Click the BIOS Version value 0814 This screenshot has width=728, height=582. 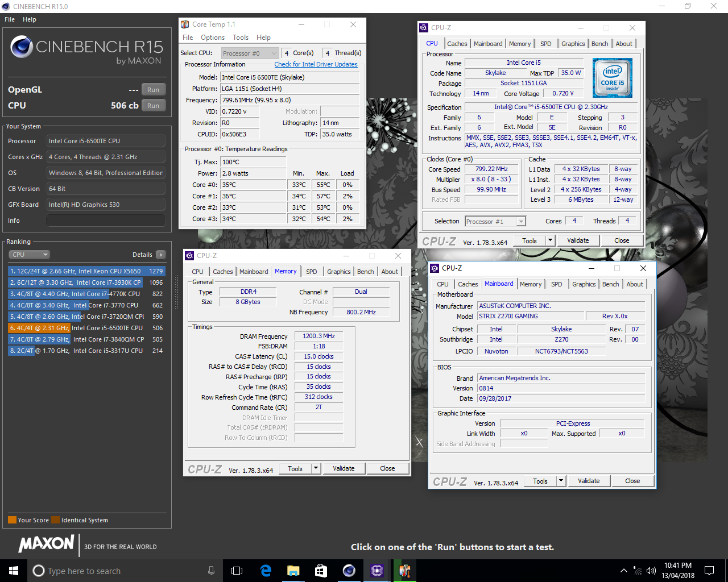[x=561, y=388]
